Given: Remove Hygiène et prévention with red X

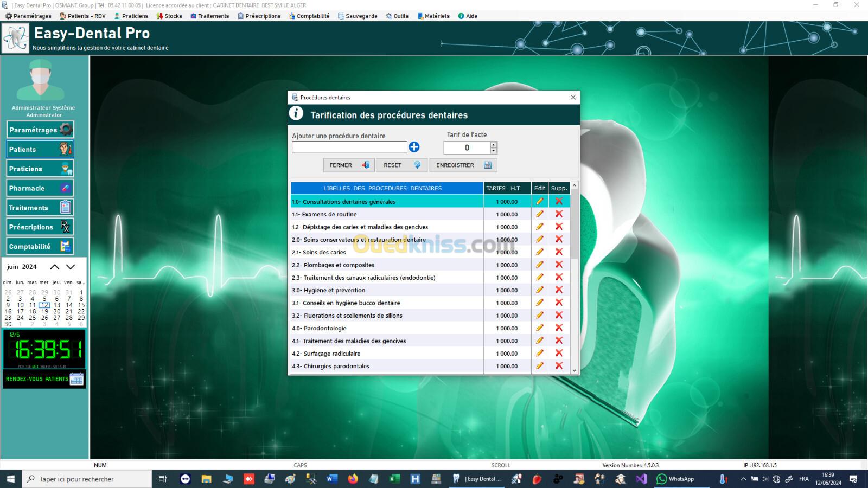Looking at the screenshot, I should [x=559, y=290].
